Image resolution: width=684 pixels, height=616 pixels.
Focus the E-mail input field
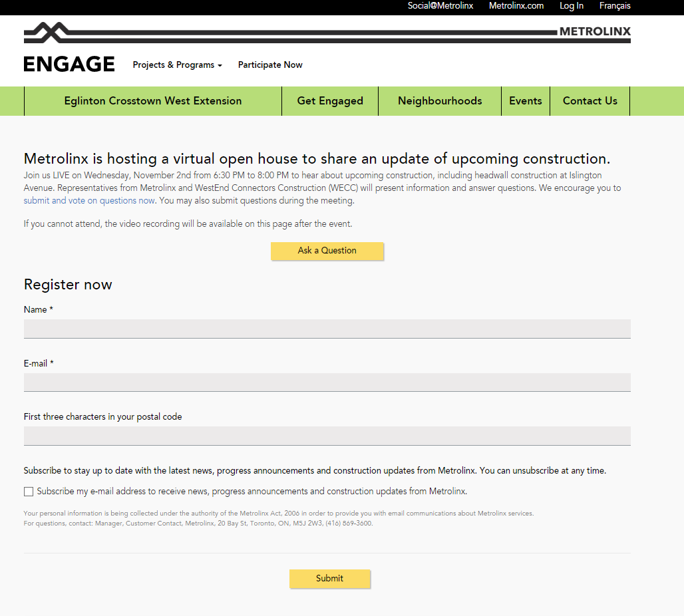point(327,382)
